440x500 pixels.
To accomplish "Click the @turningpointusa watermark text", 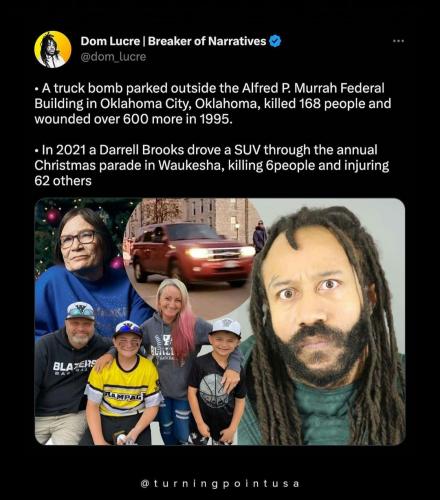I will pyautogui.click(x=220, y=484).
